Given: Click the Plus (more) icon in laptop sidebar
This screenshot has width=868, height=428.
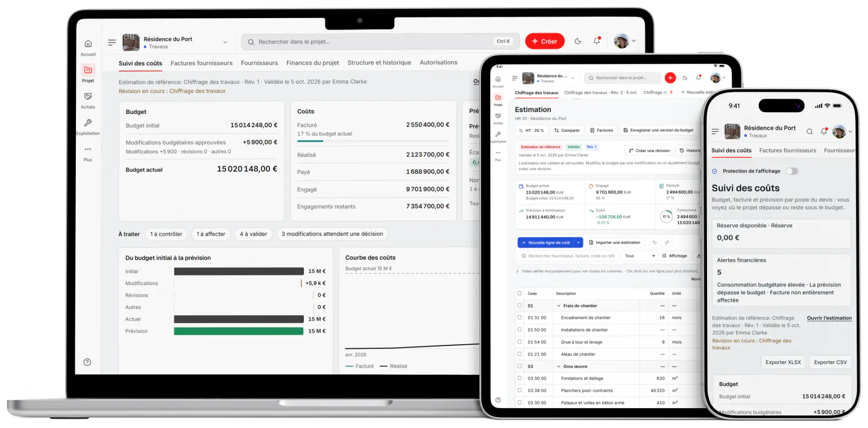Looking at the screenshot, I should (88, 149).
